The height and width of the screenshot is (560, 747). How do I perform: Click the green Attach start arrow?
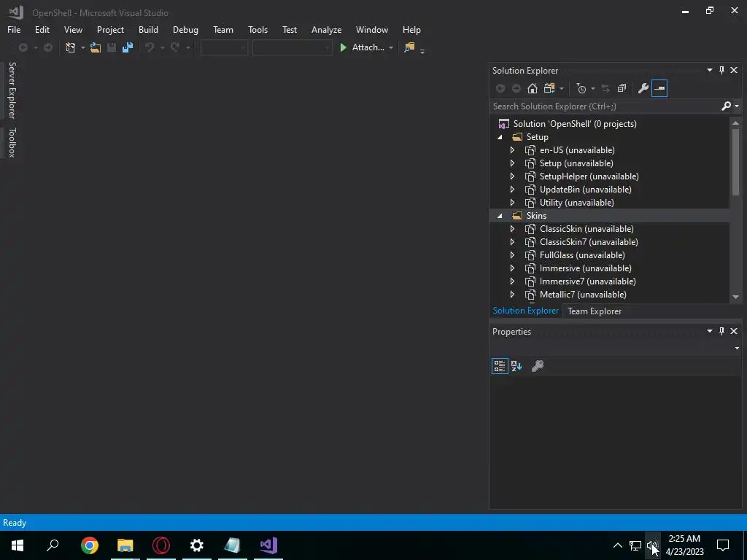[x=343, y=47]
